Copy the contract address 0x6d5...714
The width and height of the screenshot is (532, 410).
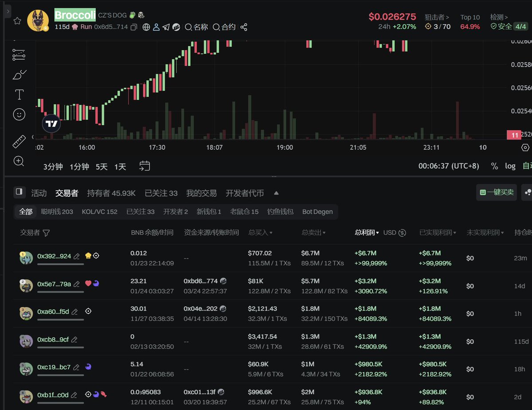[134, 27]
